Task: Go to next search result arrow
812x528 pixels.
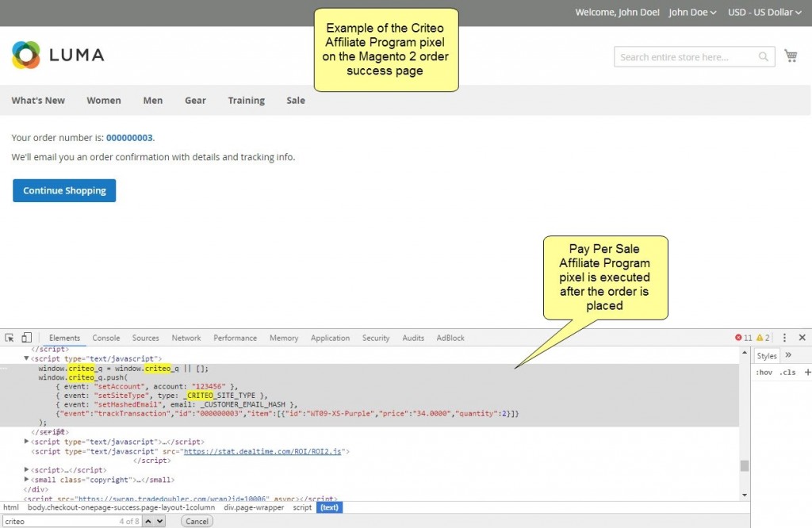Action: [160, 522]
